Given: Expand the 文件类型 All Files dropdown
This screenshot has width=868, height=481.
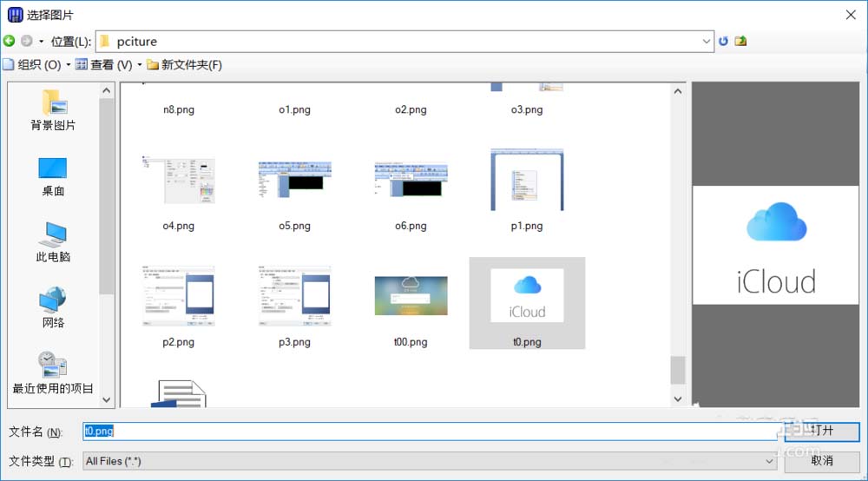Looking at the screenshot, I should coord(769,461).
